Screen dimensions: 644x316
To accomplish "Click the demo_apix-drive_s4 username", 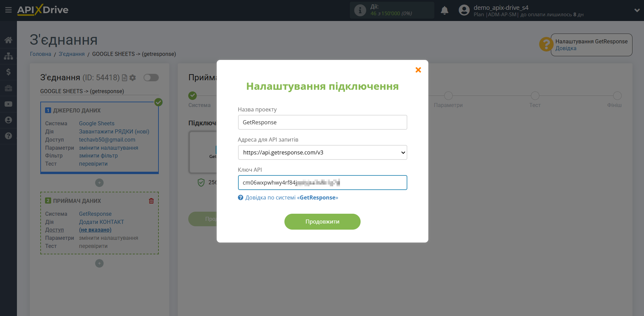I will point(501,7).
